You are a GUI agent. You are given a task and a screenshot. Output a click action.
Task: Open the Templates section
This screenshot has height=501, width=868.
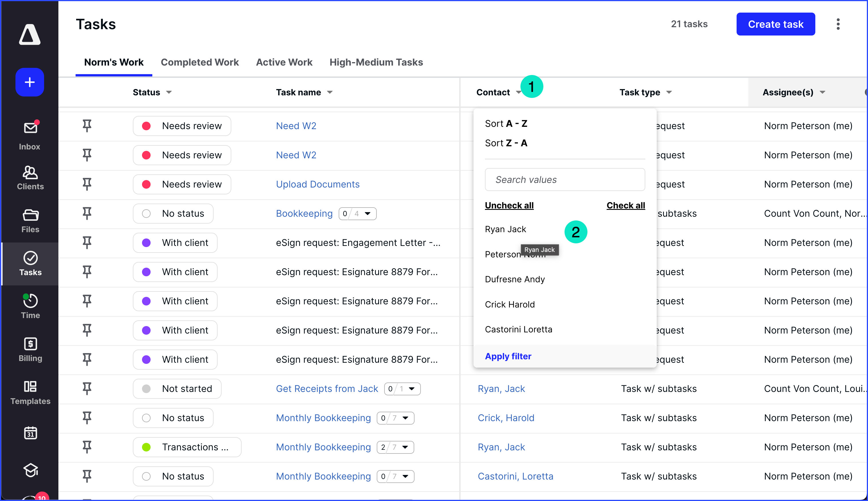click(30, 392)
